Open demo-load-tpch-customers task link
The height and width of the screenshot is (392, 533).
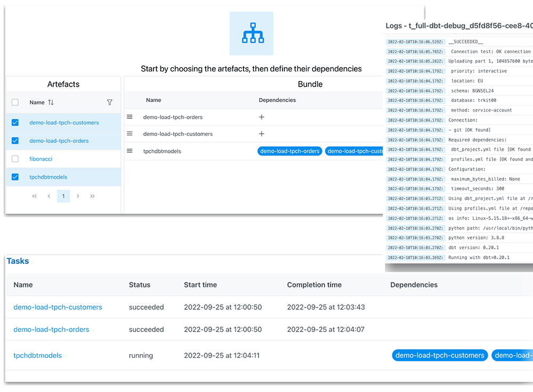click(x=58, y=307)
